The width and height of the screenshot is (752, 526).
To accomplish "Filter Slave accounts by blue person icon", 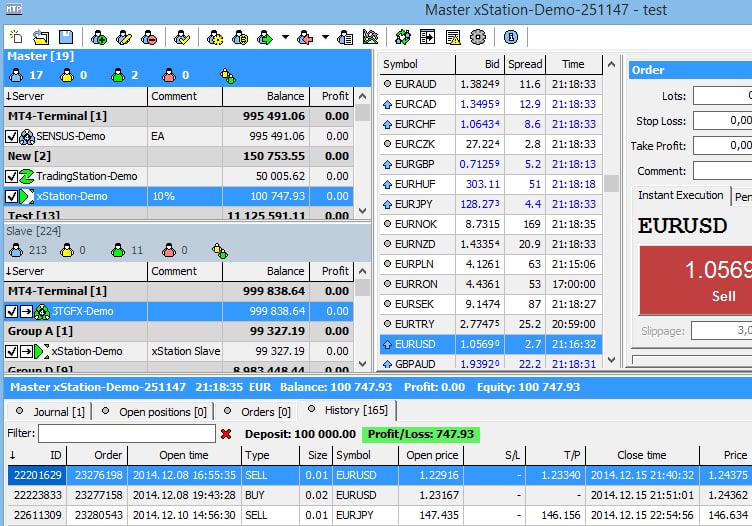I will 16,250.
